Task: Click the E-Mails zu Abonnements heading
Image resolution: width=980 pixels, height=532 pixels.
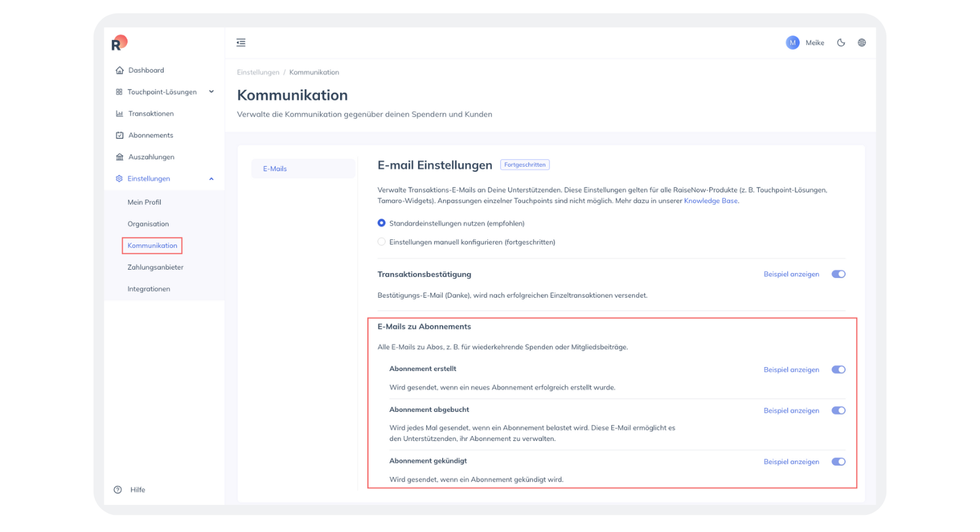Action: (424, 327)
